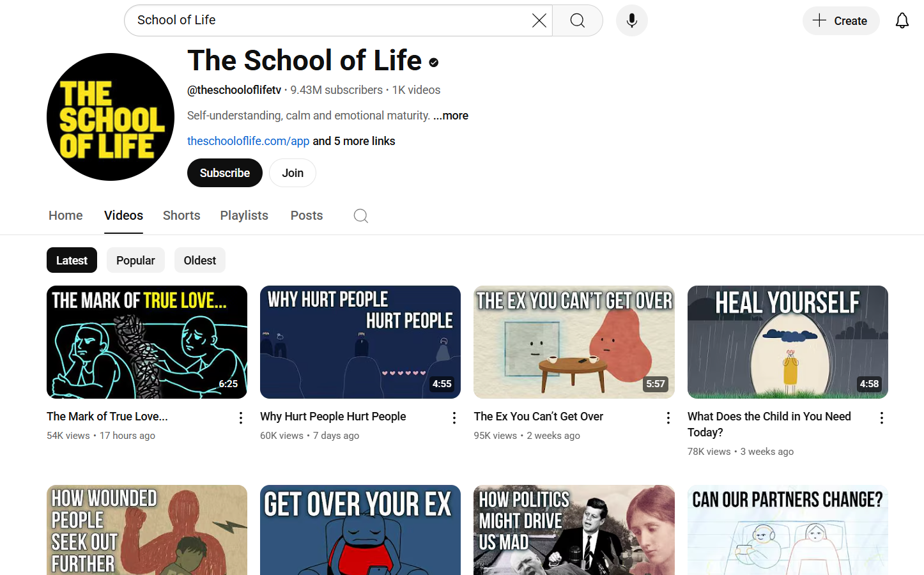Clear the search field using the X icon
Viewport: 924px width, 575px height.
[x=539, y=20]
